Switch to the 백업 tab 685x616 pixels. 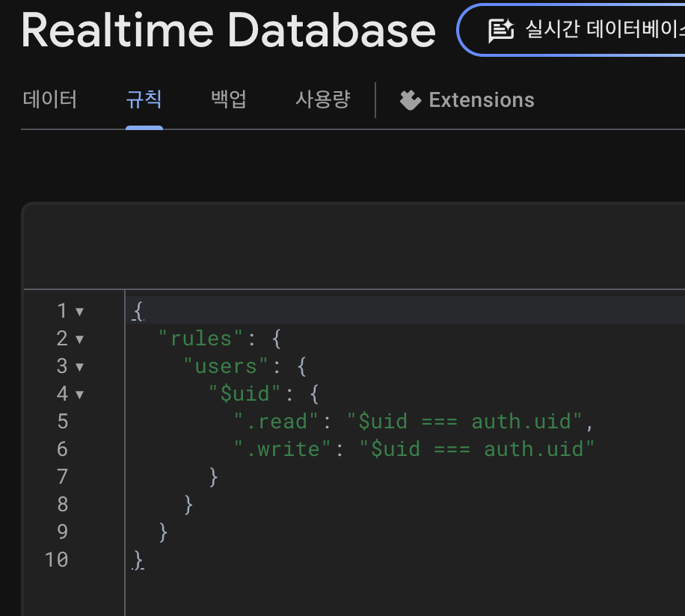tap(229, 99)
